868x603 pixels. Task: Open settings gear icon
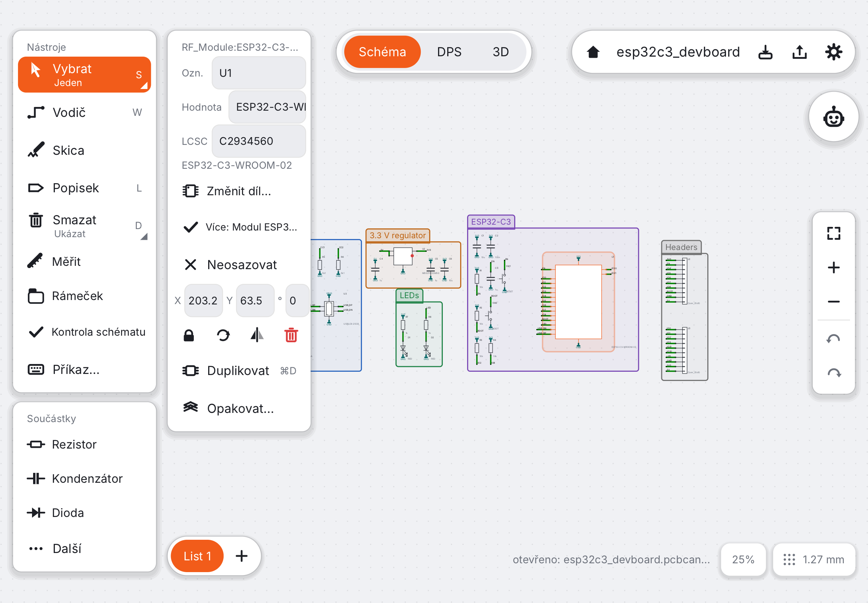tap(833, 52)
